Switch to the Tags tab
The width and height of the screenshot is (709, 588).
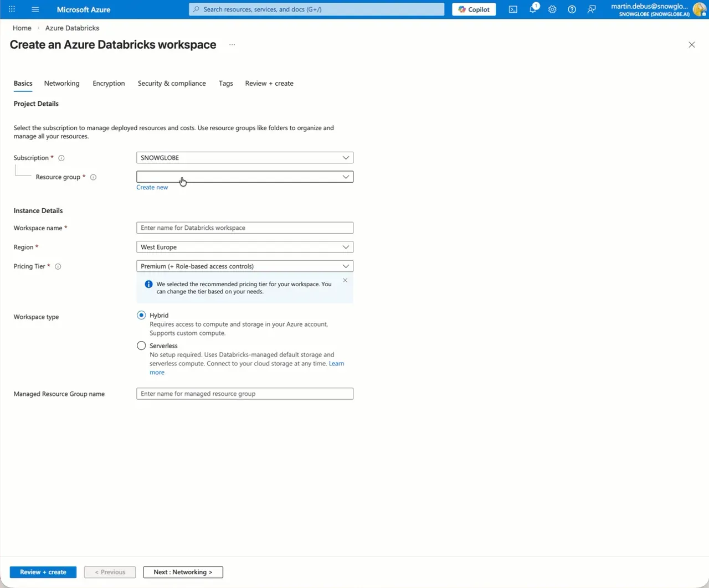click(226, 84)
